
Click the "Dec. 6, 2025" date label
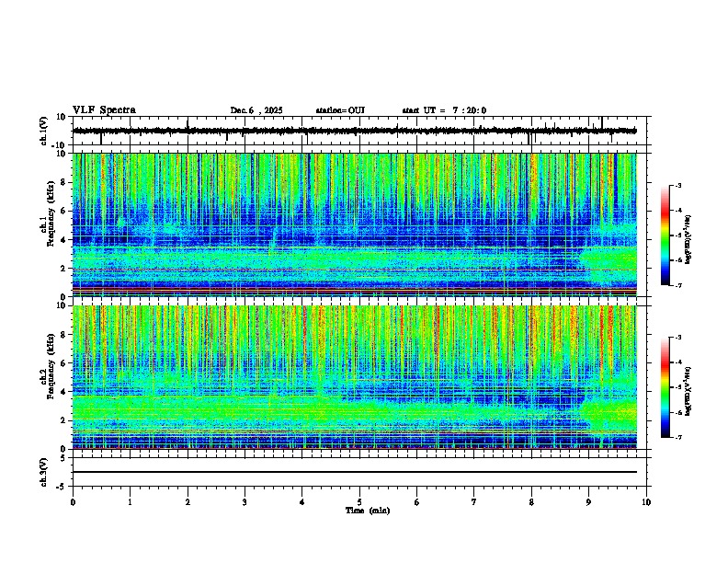point(256,110)
